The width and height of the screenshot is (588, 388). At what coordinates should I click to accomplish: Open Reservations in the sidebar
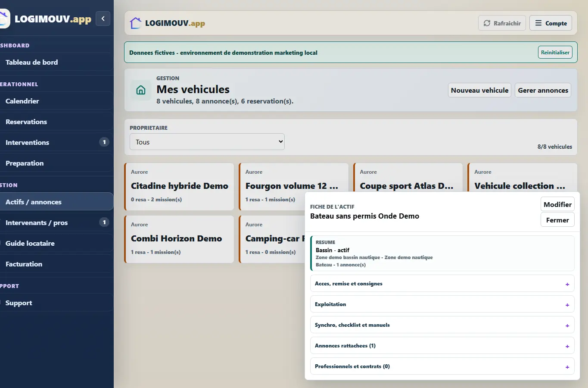56,122
